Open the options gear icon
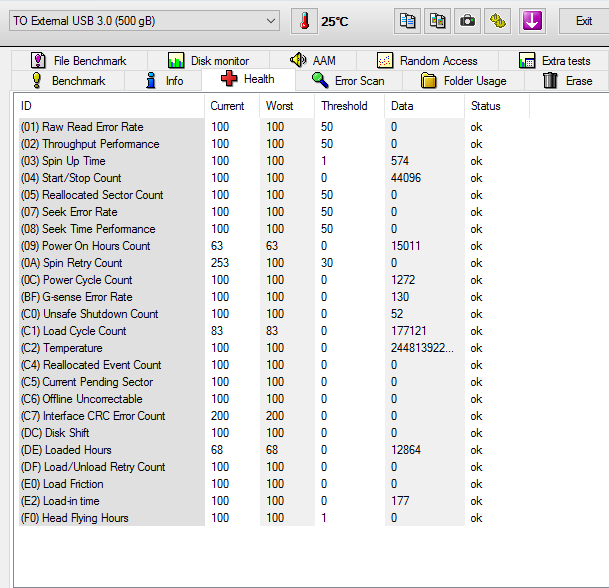This screenshot has height=588, width=609. [x=498, y=21]
